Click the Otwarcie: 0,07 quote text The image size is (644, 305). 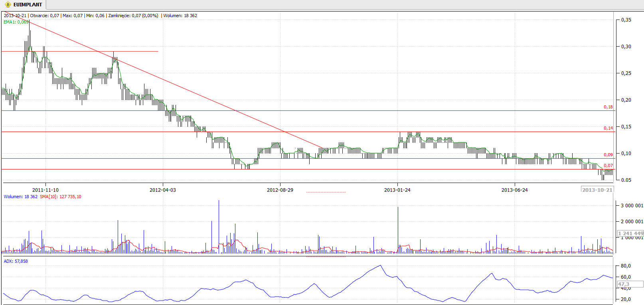pyautogui.click(x=45, y=16)
